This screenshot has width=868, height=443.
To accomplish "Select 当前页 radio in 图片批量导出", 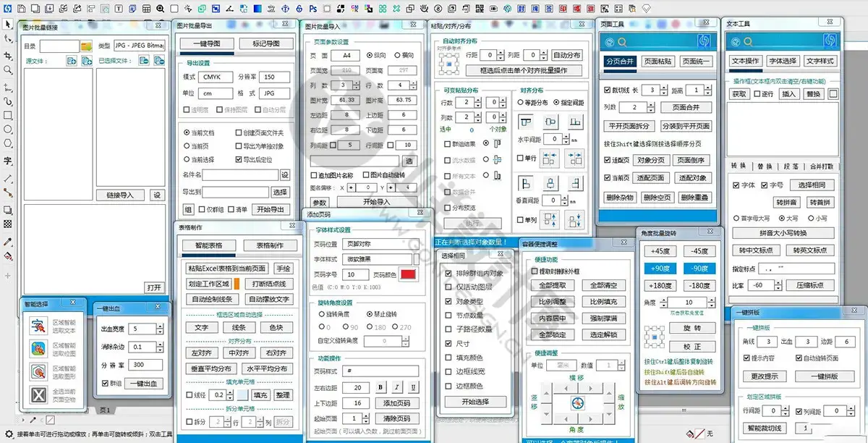I will tap(199, 146).
